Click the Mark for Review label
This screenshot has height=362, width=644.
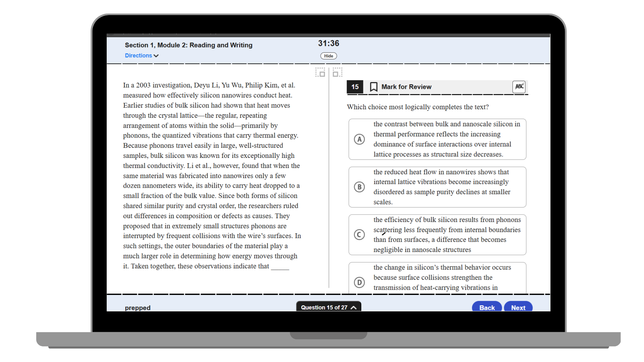(x=406, y=87)
